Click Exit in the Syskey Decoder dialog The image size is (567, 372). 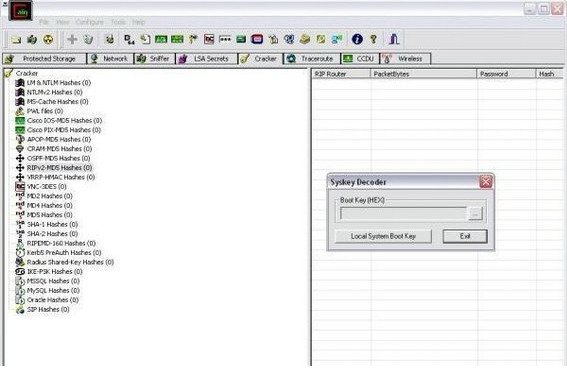(x=465, y=236)
